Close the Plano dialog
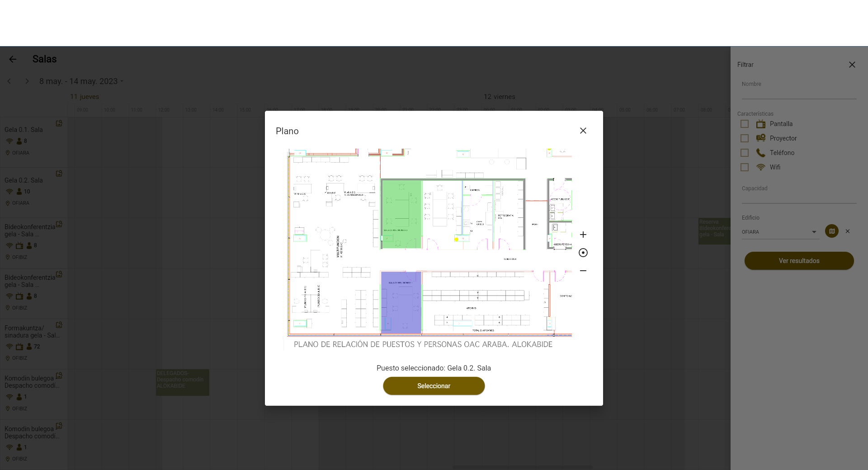 tap(583, 131)
